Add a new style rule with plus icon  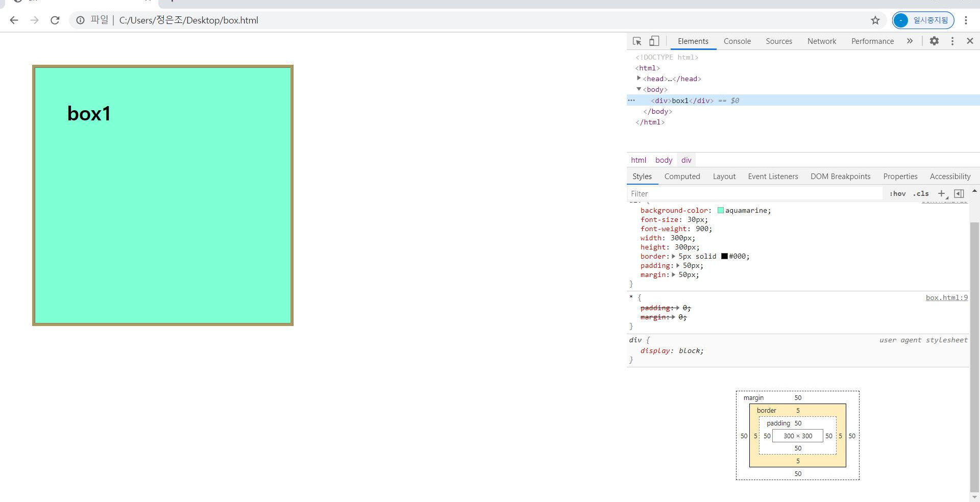pos(942,193)
